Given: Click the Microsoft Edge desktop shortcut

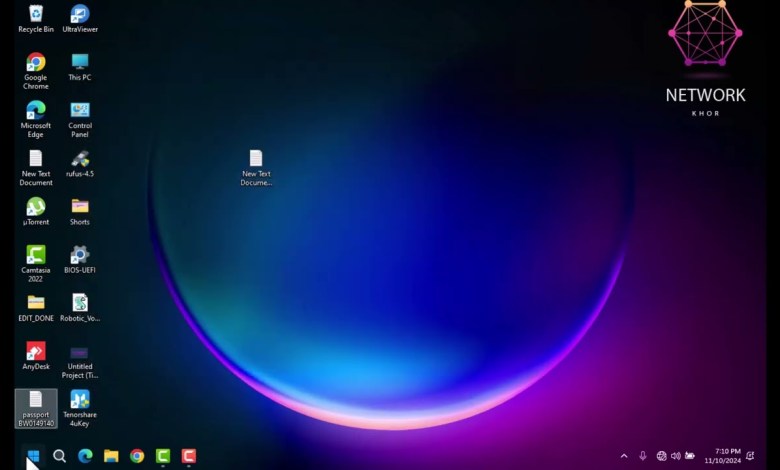Looking at the screenshot, I should (x=36, y=119).
